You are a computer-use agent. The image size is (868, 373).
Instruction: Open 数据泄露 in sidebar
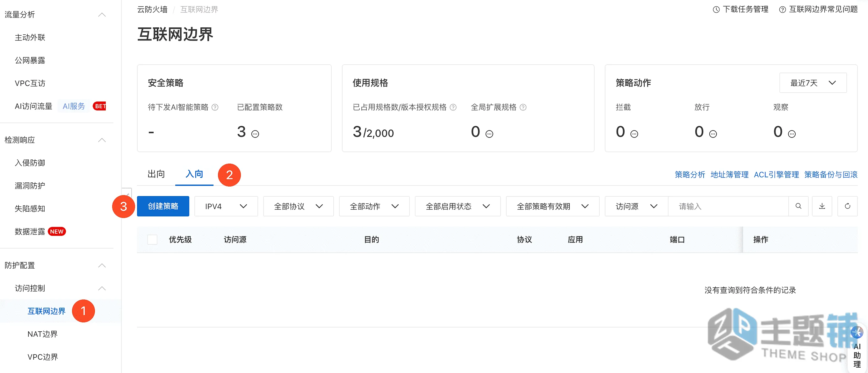click(30, 232)
